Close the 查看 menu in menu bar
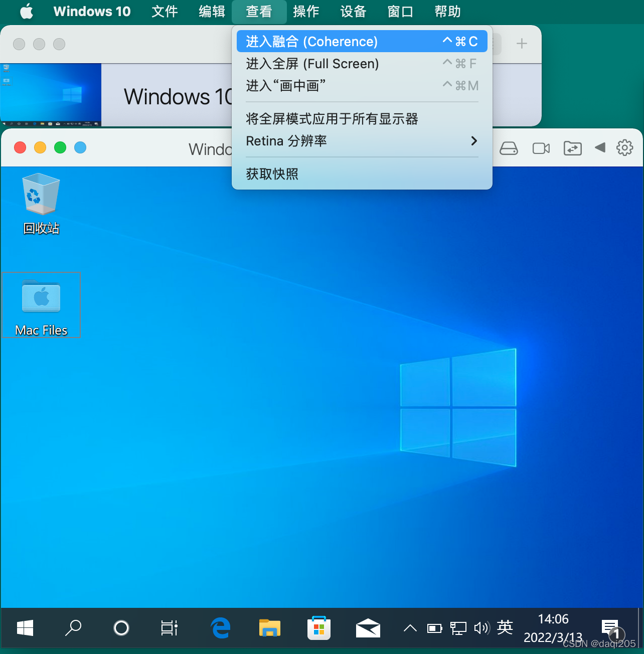Screen dimensions: 644x654 (259, 11)
